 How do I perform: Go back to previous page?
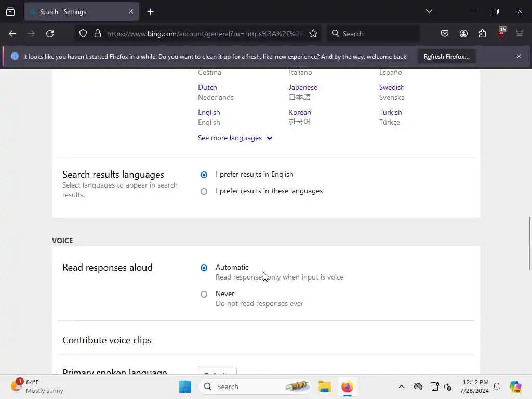point(12,34)
